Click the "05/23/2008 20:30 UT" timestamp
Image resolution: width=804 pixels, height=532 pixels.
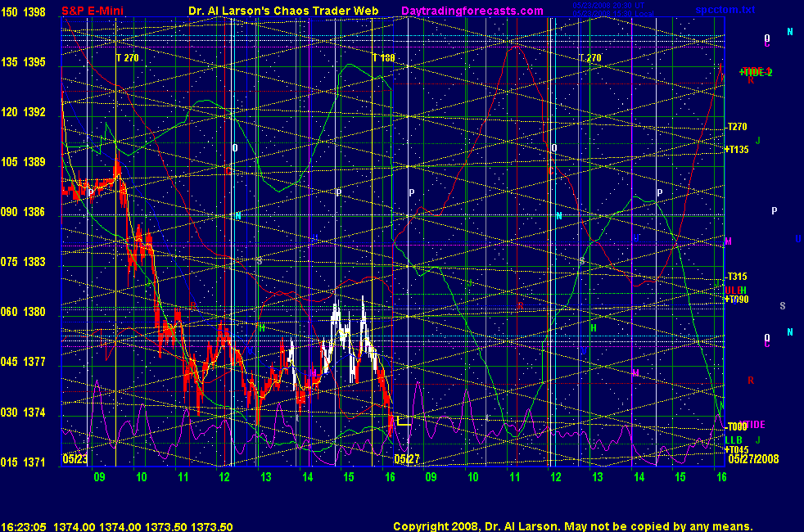click(x=608, y=6)
